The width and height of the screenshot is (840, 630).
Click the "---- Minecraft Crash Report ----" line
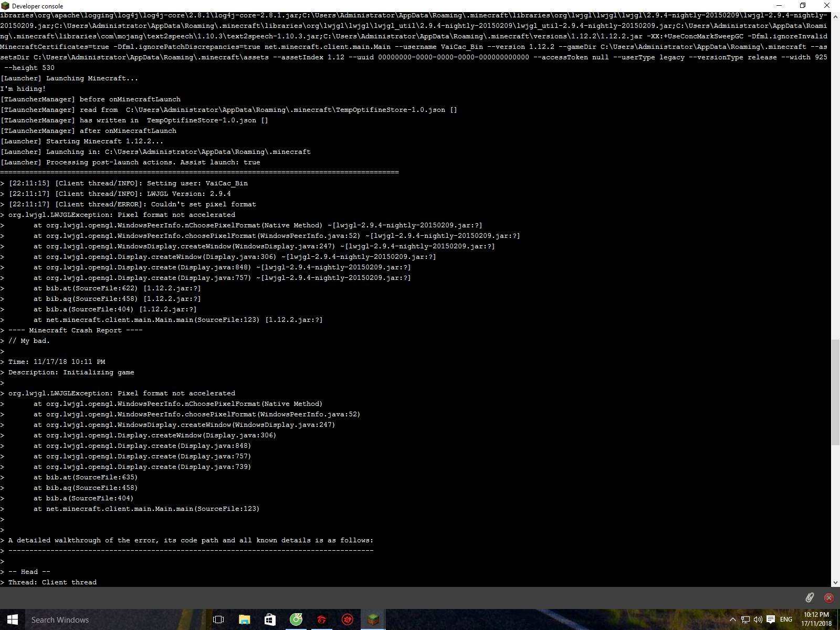pos(71,330)
